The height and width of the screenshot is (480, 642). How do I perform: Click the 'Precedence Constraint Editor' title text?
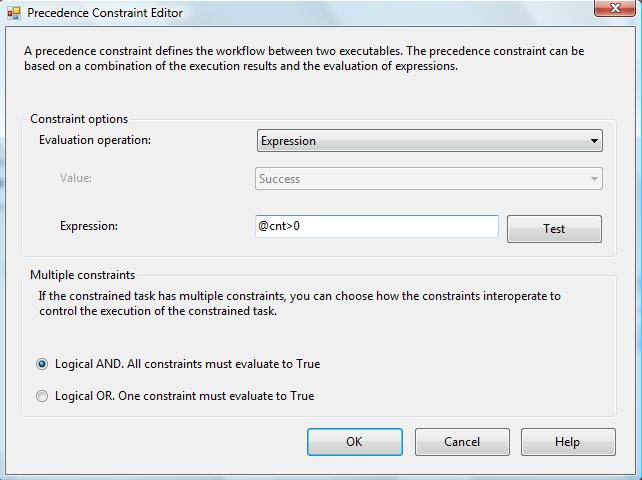pyautogui.click(x=105, y=14)
